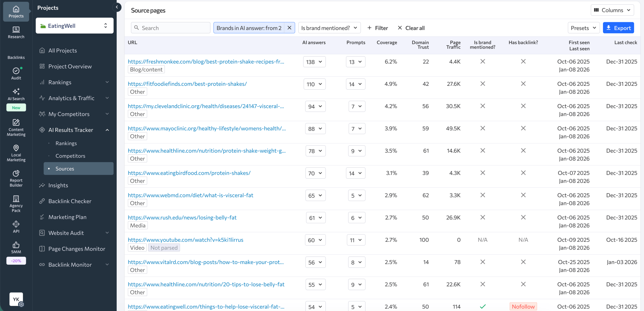This screenshot has width=644, height=311.
Task: Open the Agency Pack section
Action: coord(16,203)
